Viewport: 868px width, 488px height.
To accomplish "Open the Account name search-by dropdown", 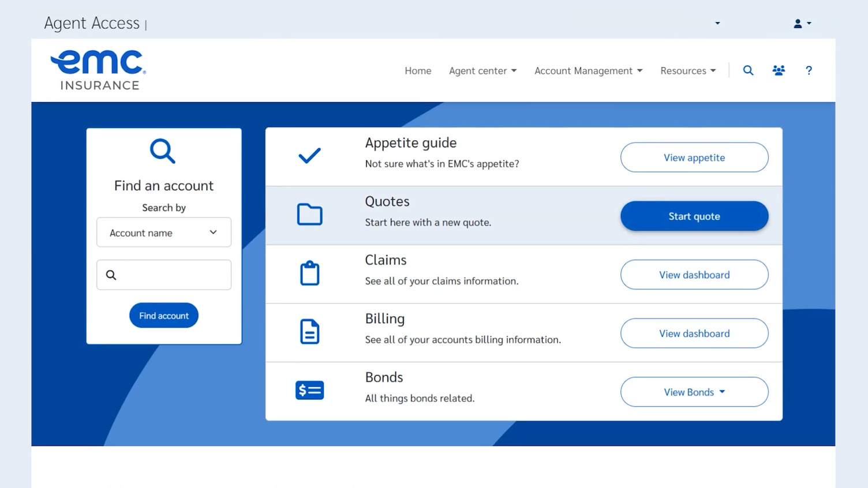I will [164, 232].
